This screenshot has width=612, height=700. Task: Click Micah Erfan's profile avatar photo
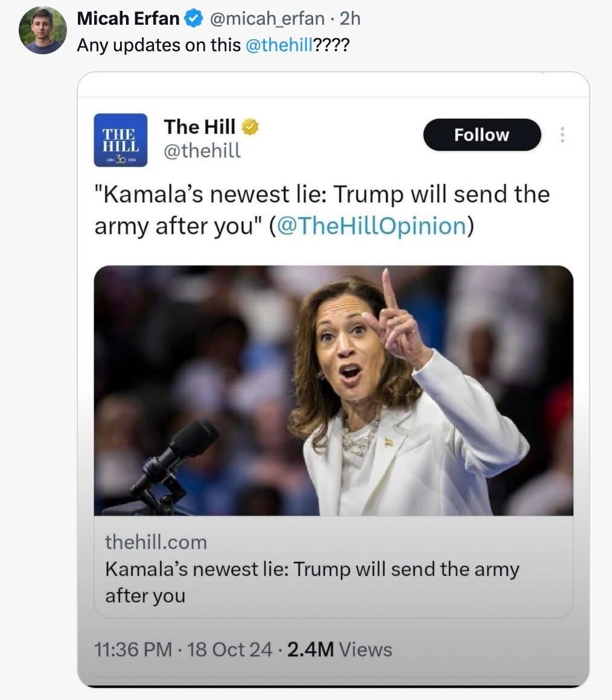coord(42,30)
